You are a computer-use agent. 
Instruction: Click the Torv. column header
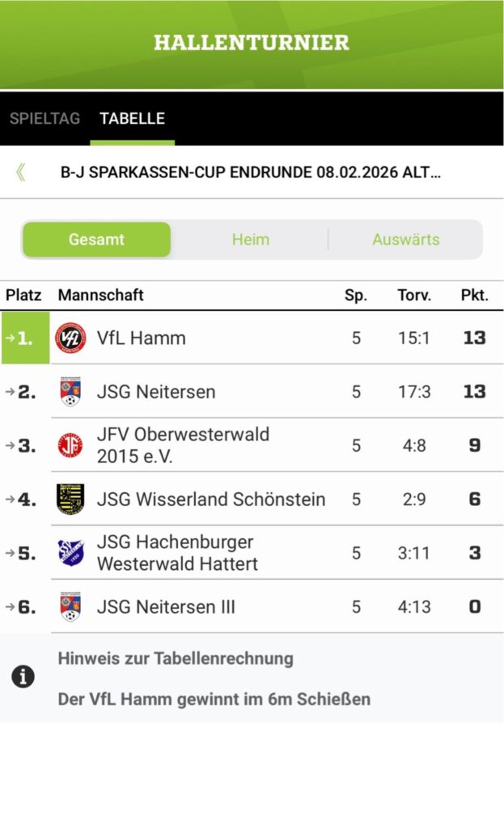(414, 295)
